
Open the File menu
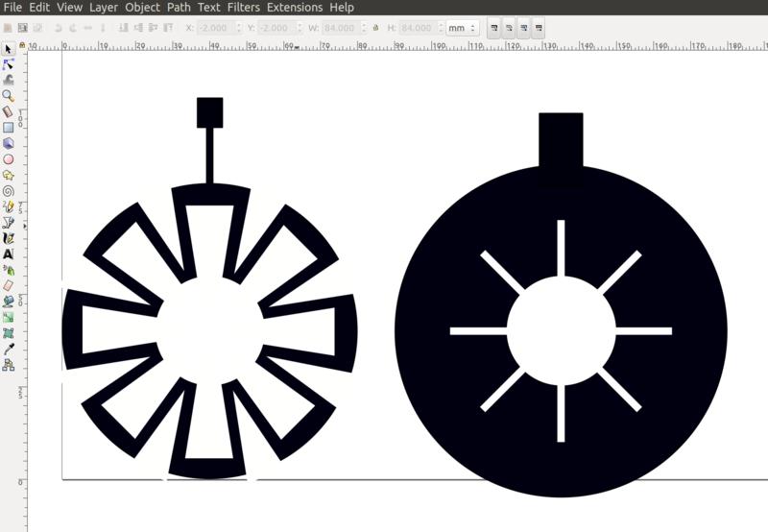tap(12, 8)
